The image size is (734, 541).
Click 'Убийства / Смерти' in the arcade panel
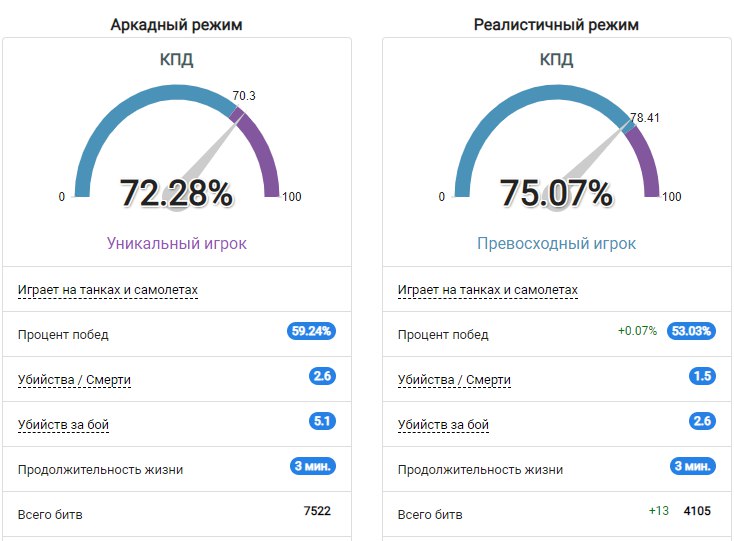pos(74,380)
